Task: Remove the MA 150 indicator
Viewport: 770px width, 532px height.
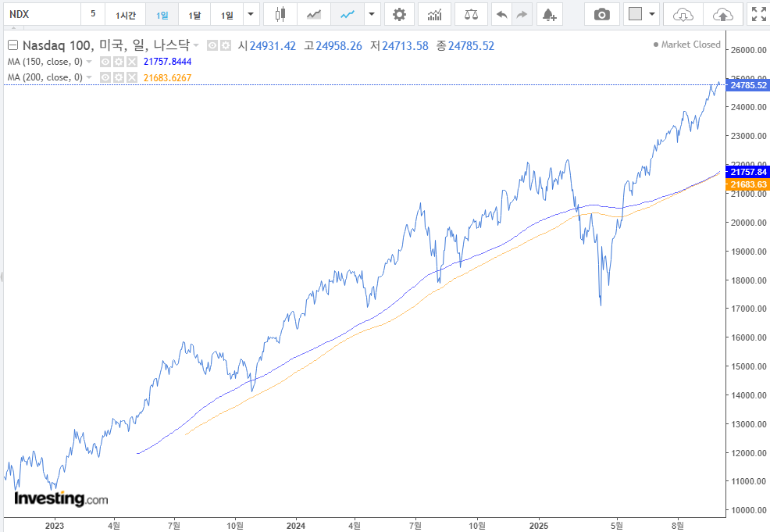Action: click(x=132, y=62)
